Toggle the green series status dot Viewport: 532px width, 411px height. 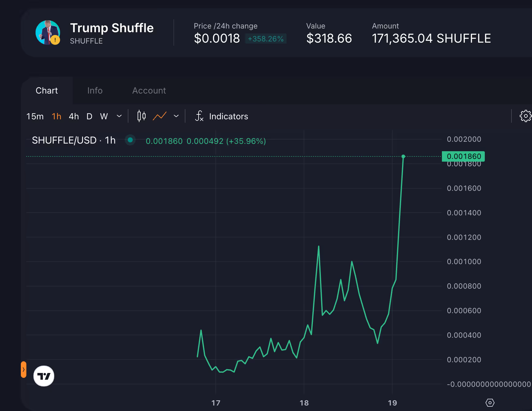click(x=130, y=140)
